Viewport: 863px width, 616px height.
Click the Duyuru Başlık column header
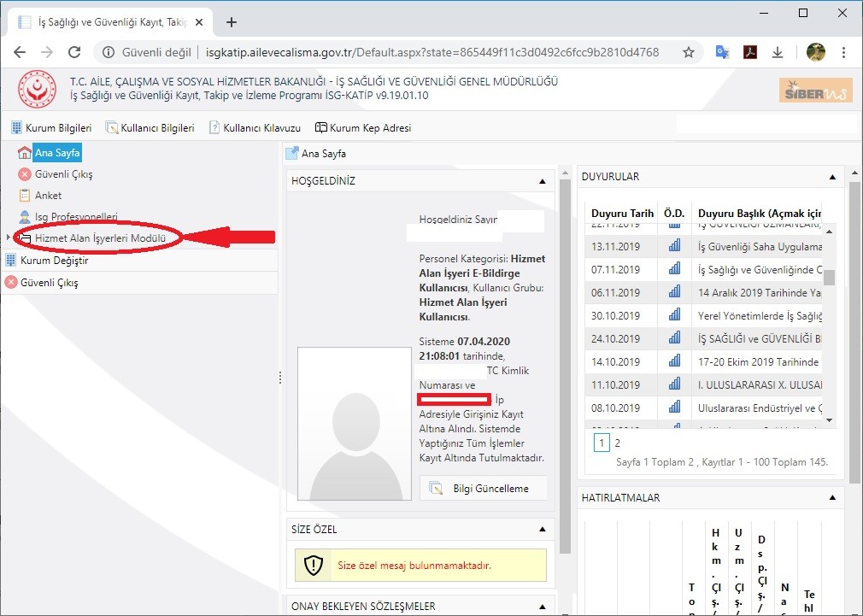pos(758,213)
